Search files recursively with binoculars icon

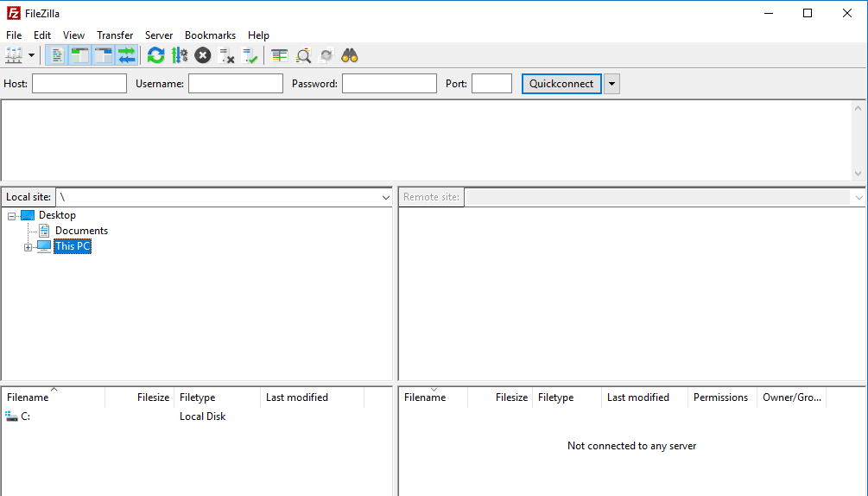350,55
